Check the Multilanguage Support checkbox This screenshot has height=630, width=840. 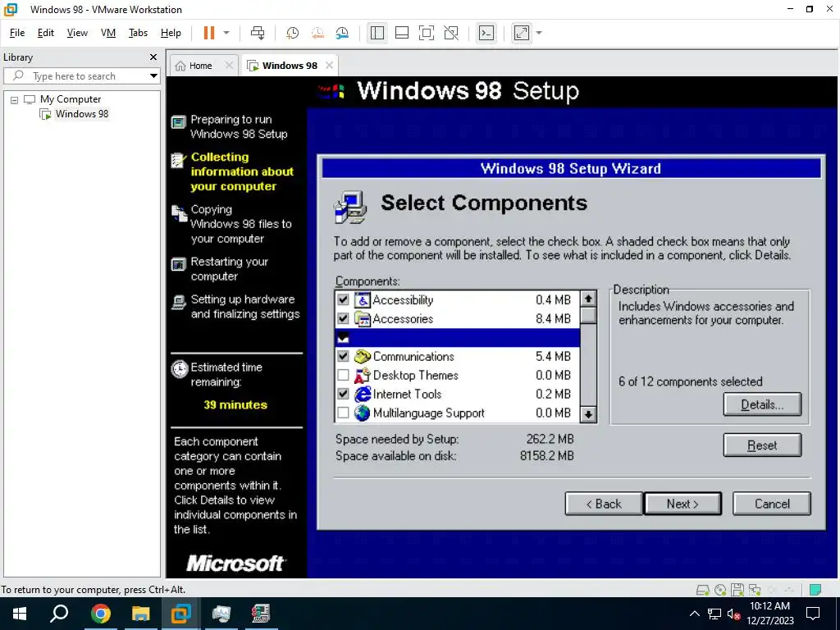344,413
